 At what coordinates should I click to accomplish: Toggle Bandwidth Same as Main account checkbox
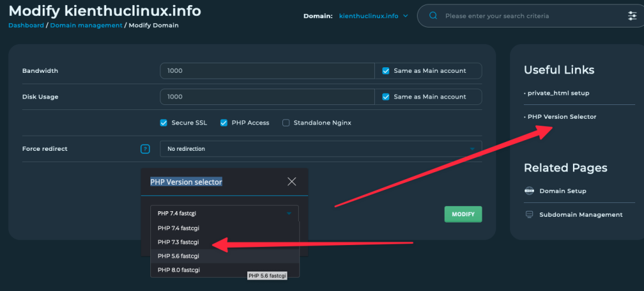click(x=386, y=71)
